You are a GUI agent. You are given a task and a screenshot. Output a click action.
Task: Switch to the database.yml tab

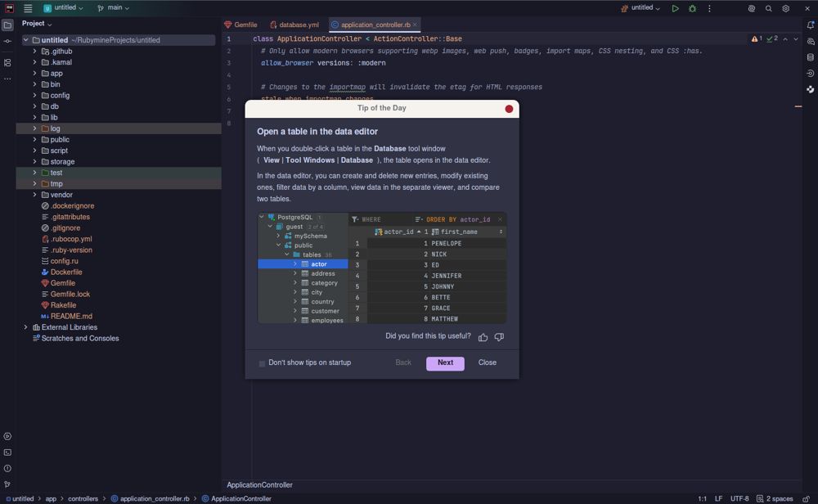(294, 25)
